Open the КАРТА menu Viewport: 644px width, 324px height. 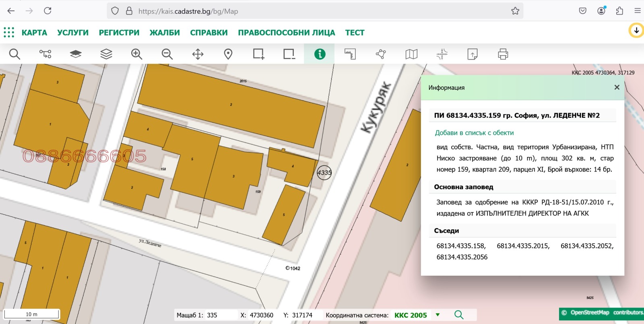click(34, 33)
